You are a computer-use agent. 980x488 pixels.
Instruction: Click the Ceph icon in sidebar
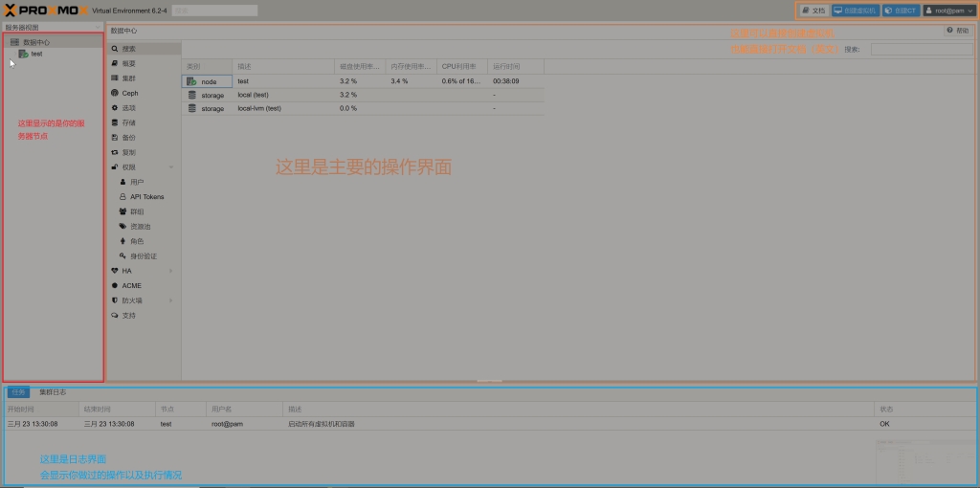(x=115, y=93)
